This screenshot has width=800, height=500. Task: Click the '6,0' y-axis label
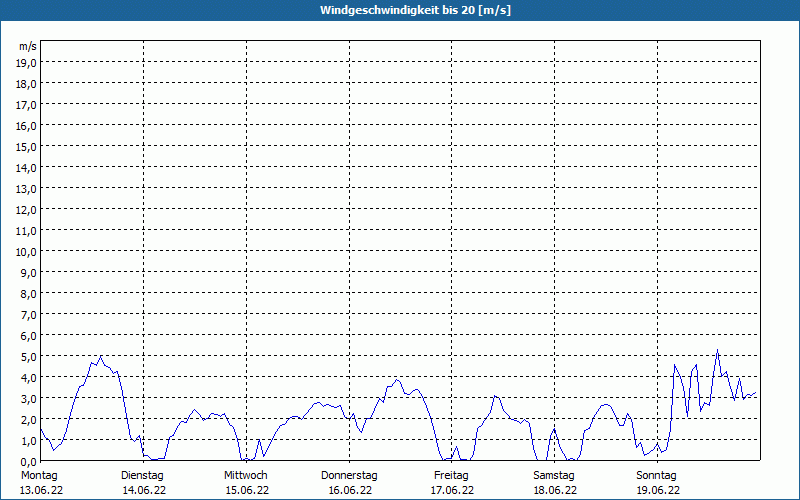(29, 336)
